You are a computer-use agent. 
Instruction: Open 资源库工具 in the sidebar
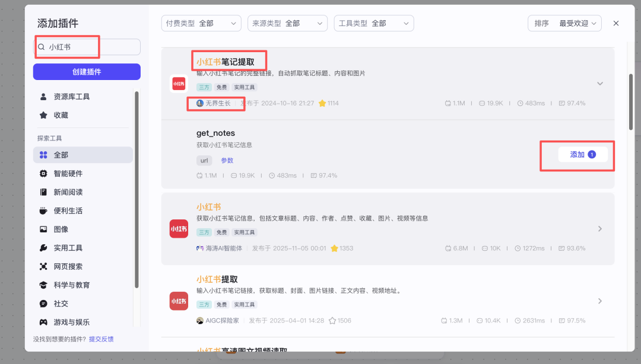pos(83,97)
